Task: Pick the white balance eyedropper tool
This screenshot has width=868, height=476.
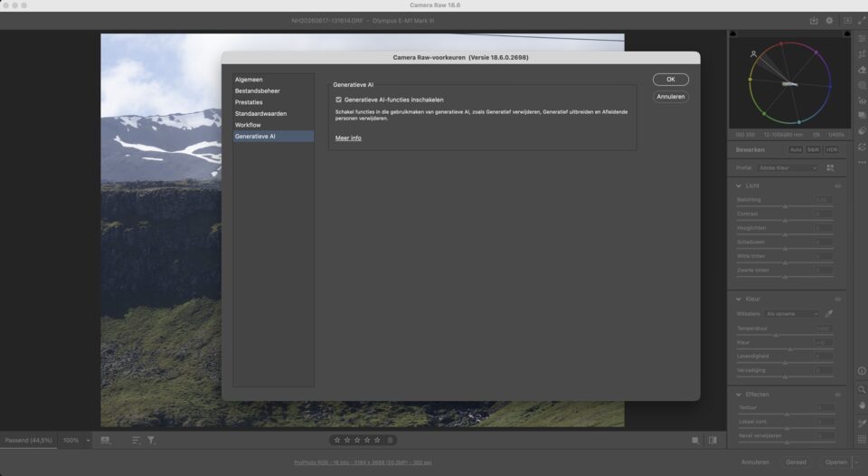Action: (x=829, y=314)
